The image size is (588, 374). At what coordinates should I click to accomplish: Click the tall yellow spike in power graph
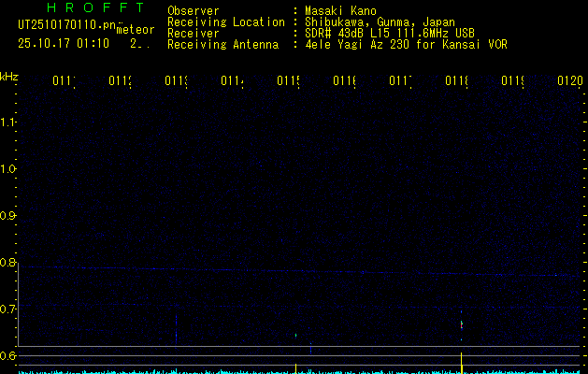(462, 364)
